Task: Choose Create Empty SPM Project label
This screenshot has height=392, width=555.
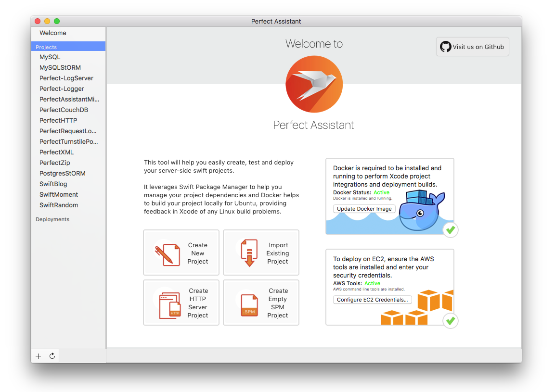Action: point(278,303)
